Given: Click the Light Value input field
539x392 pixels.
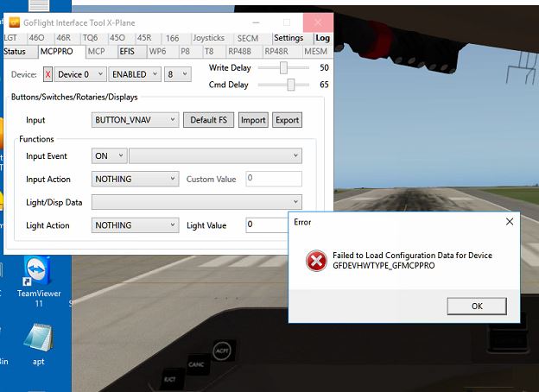Looking at the screenshot, I should [266, 225].
